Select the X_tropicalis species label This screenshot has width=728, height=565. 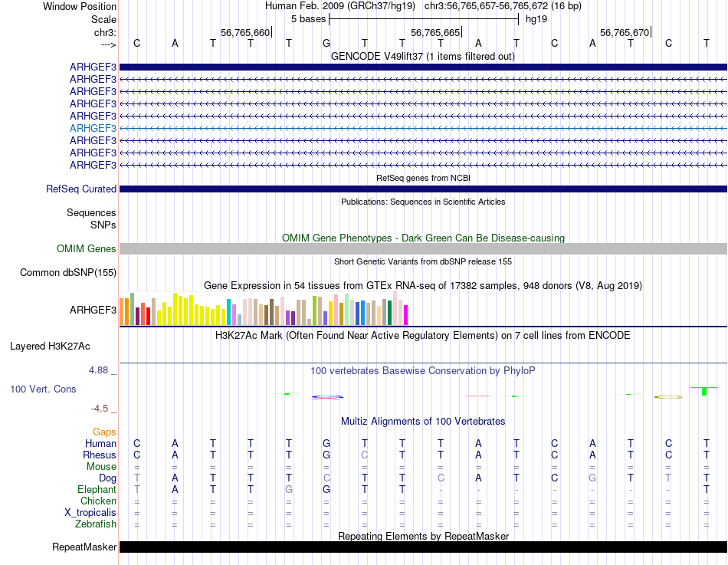tap(90, 513)
